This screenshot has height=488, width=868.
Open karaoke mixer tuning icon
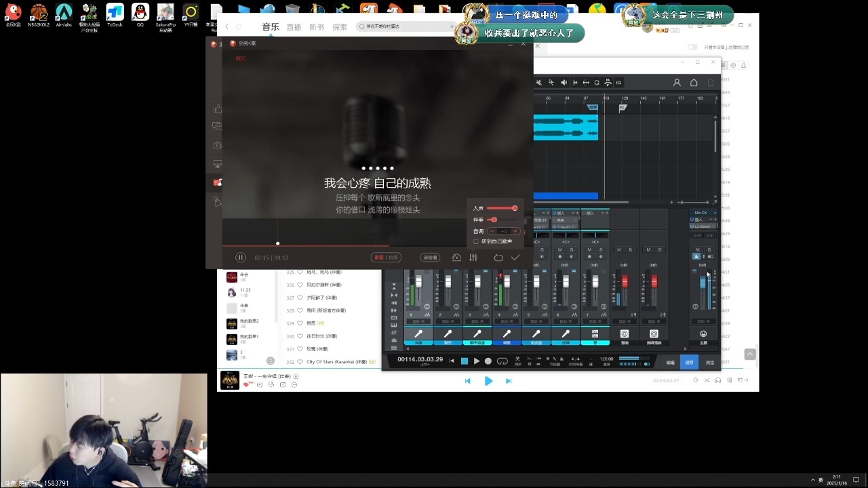point(473,258)
